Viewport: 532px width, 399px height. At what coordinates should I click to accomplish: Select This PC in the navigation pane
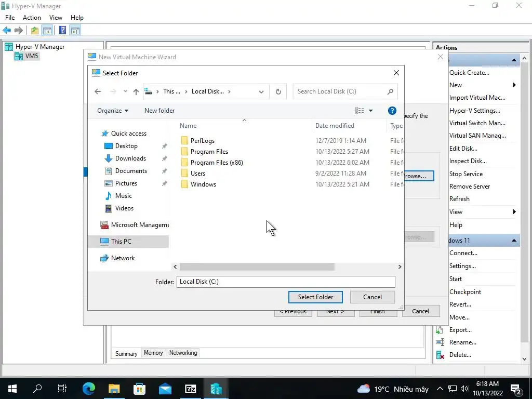[128, 242]
